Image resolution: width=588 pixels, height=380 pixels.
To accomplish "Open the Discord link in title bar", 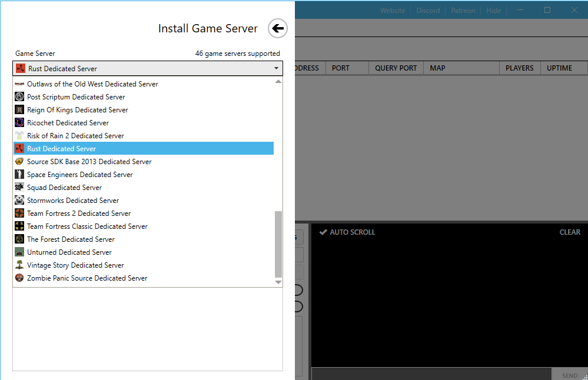I will coord(428,11).
